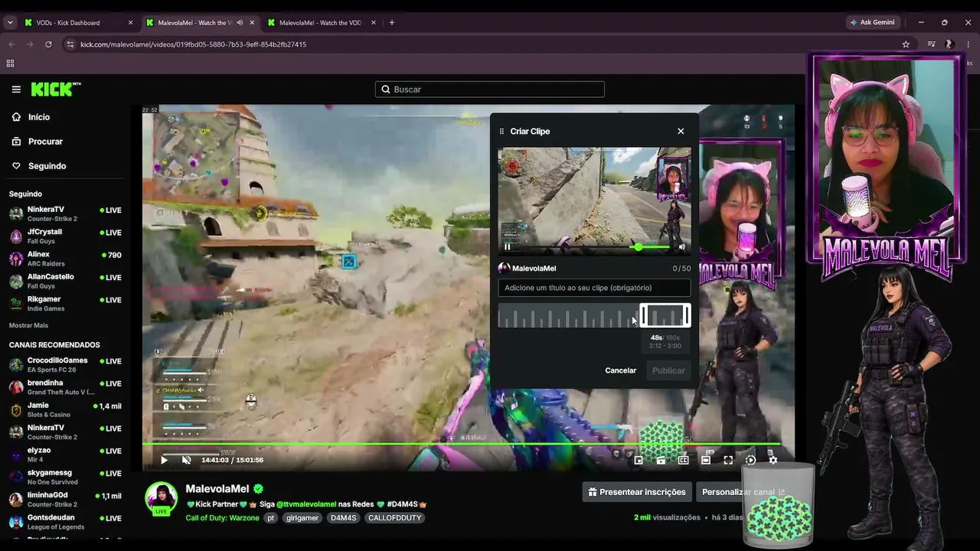This screenshot has height=551, width=980.
Task: Open the hamburger menu beside Kick logo
Action: coord(16,90)
